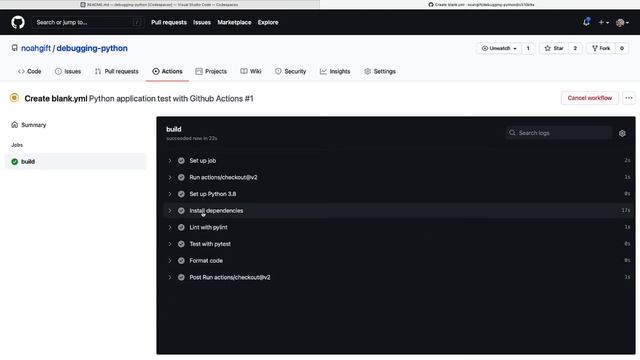Open Explore in top navigation

pyautogui.click(x=268, y=22)
